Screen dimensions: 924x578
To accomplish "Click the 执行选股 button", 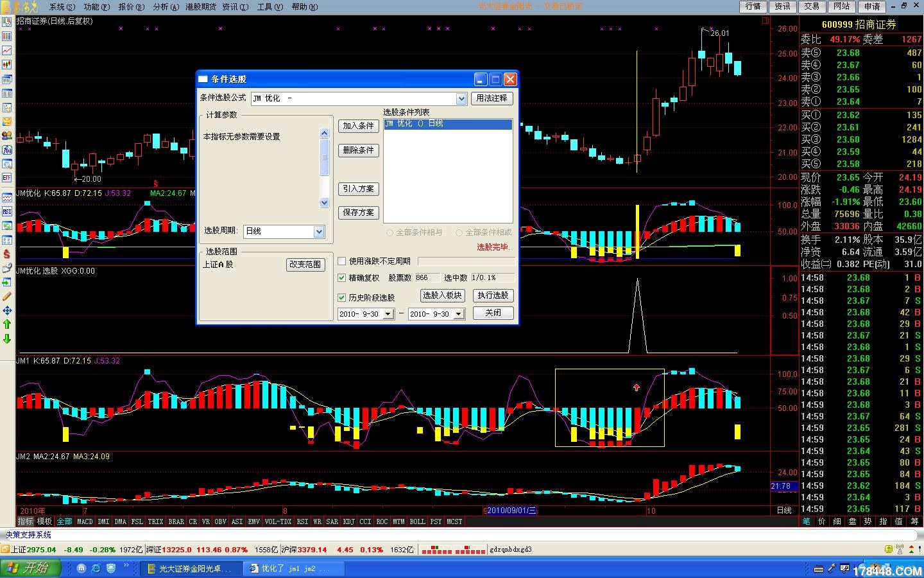I will [493, 295].
